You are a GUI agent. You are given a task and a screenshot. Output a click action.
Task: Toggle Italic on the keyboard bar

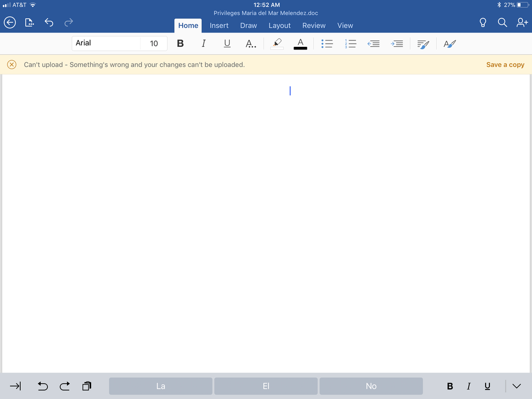click(x=469, y=386)
